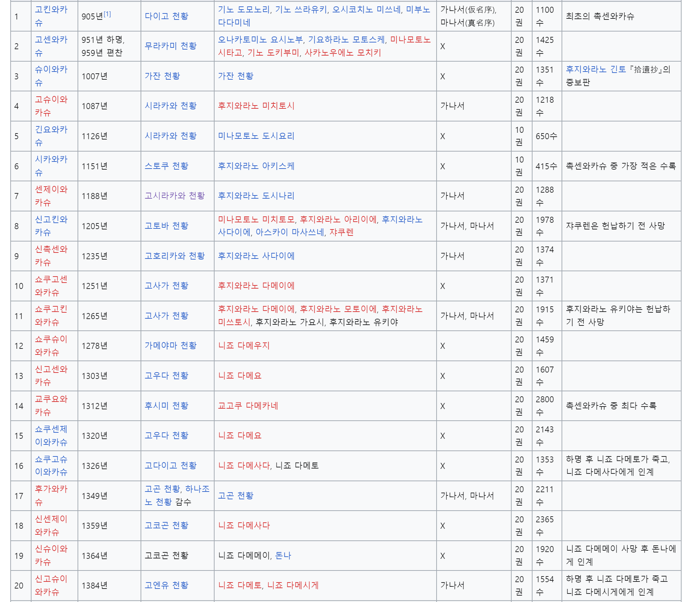700x602 pixels.
Task: Open the 고킨와카슈 article link
Action: (x=51, y=10)
